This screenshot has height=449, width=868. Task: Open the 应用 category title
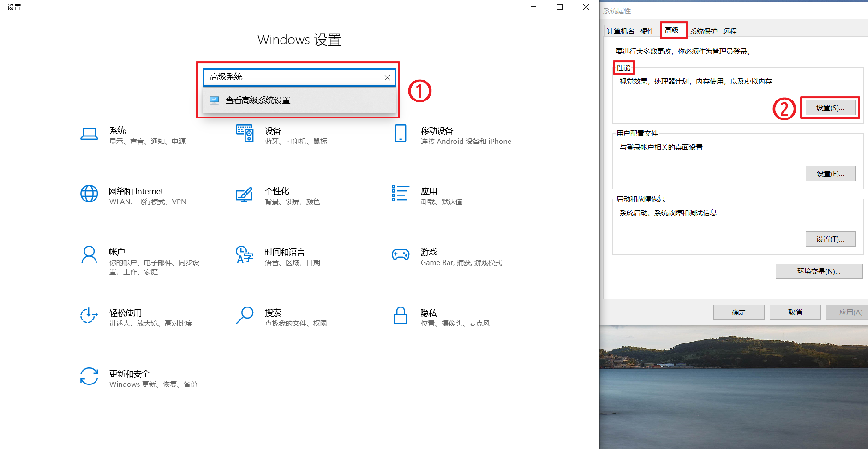tap(429, 191)
